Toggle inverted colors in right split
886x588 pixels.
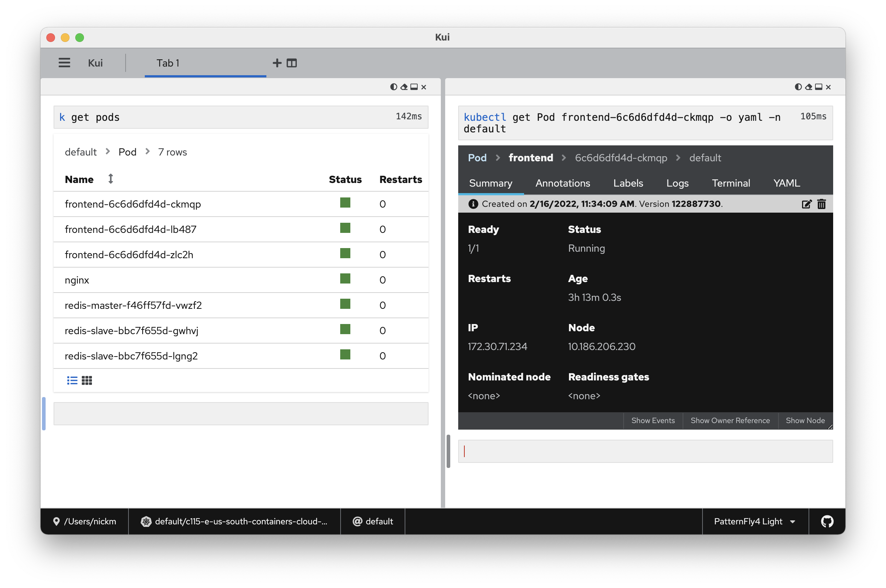(798, 87)
